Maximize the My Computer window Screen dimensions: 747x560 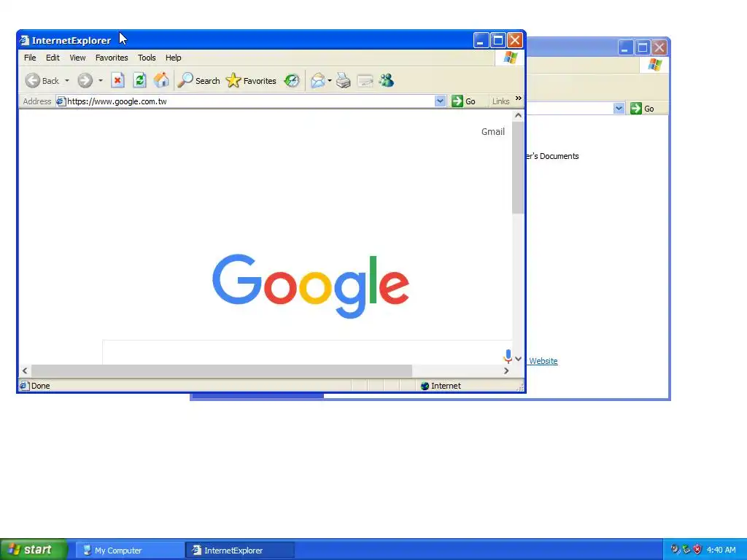[x=642, y=47]
